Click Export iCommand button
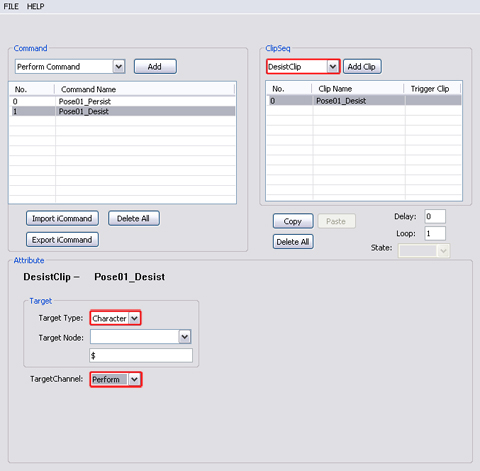480x471 pixels. (x=62, y=240)
